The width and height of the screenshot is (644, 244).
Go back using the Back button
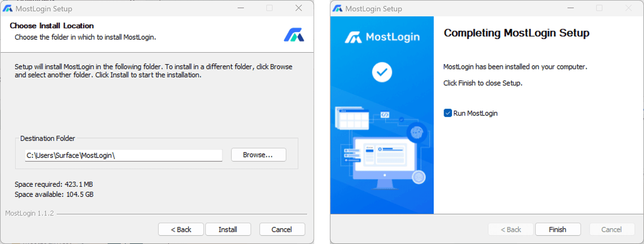(181, 229)
